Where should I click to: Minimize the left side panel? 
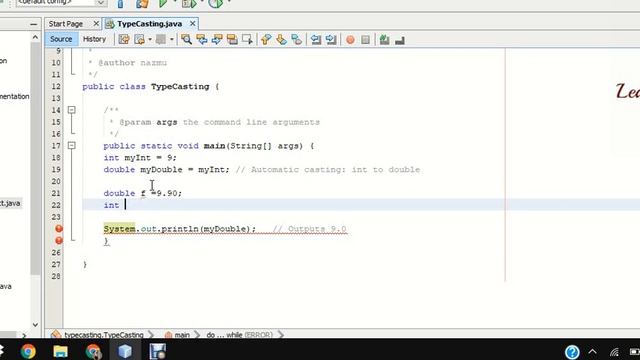pos(33,24)
